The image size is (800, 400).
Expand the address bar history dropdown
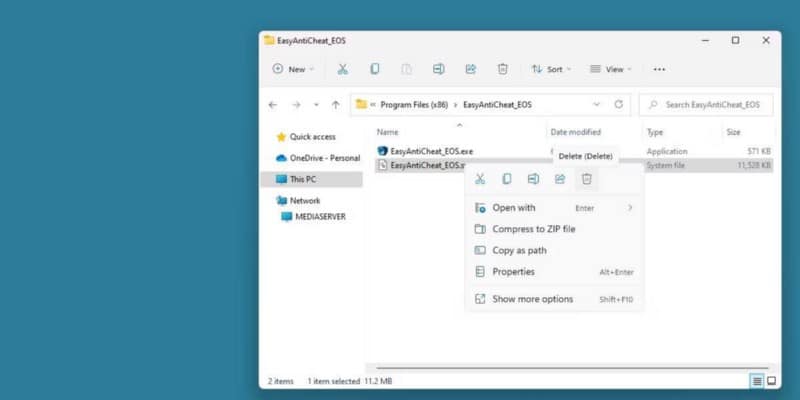596,104
